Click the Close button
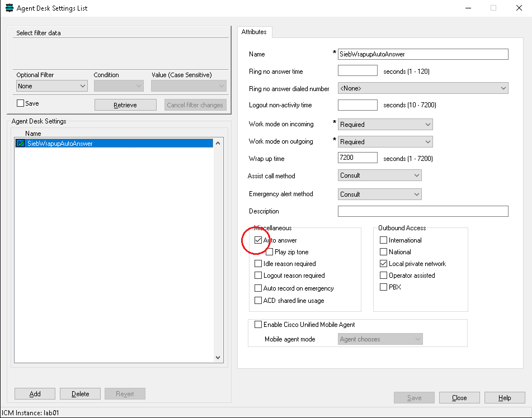This screenshot has width=532, height=418. [x=459, y=398]
